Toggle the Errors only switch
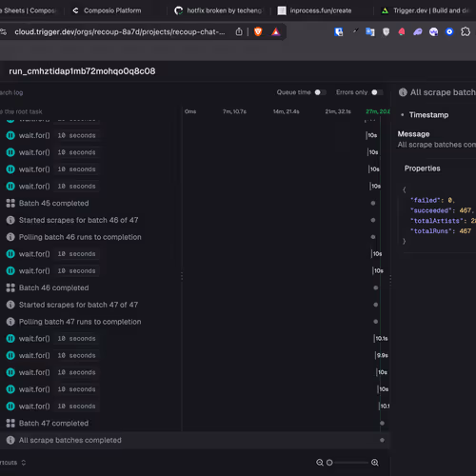The image size is (476, 476). [x=377, y=92]
